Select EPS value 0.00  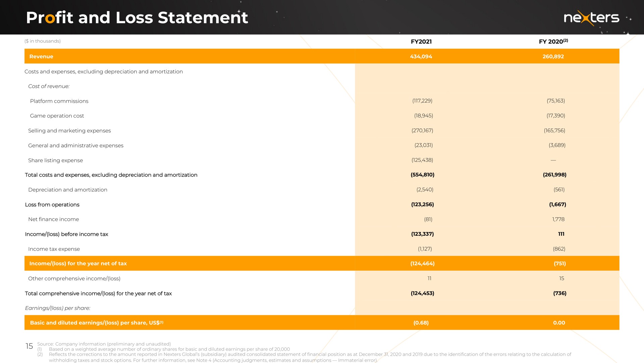coord(559,323)
